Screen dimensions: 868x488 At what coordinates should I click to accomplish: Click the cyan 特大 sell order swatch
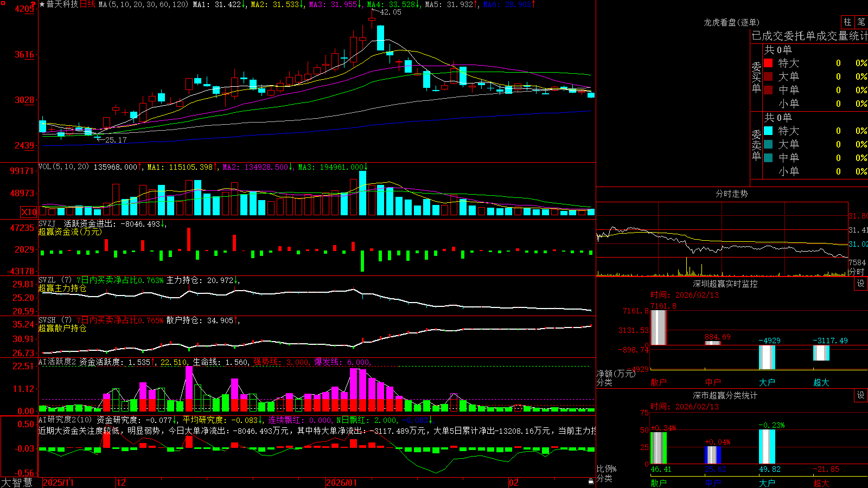tap(768, 131)
